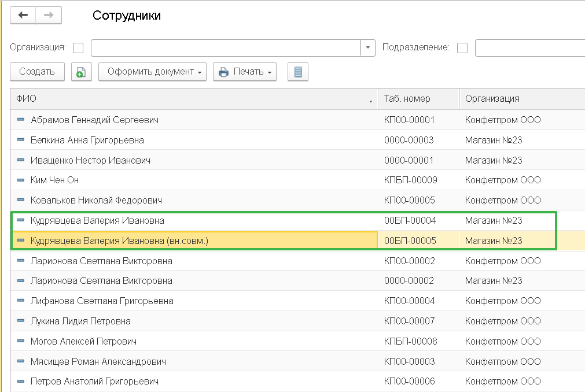Select employee Ковальков Николай Федорович

coord(96,200)
